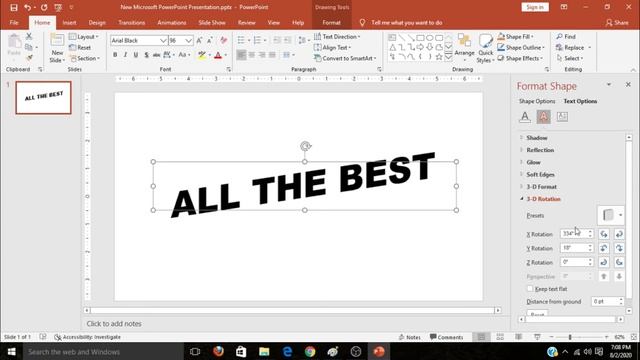Click the Undo arrow icon
This screenshot has width=640, height=360.
(x=27, y=7)
